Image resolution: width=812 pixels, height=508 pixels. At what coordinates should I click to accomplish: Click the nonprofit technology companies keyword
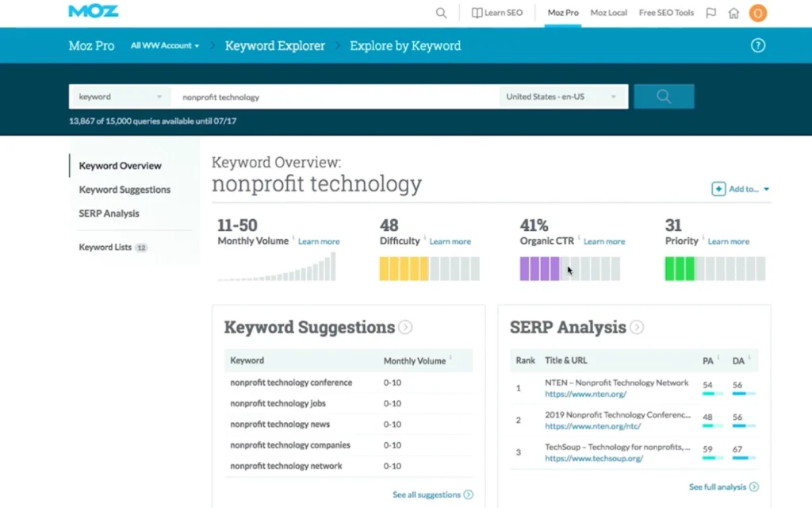pyautogui.click(x=290, y=444)
